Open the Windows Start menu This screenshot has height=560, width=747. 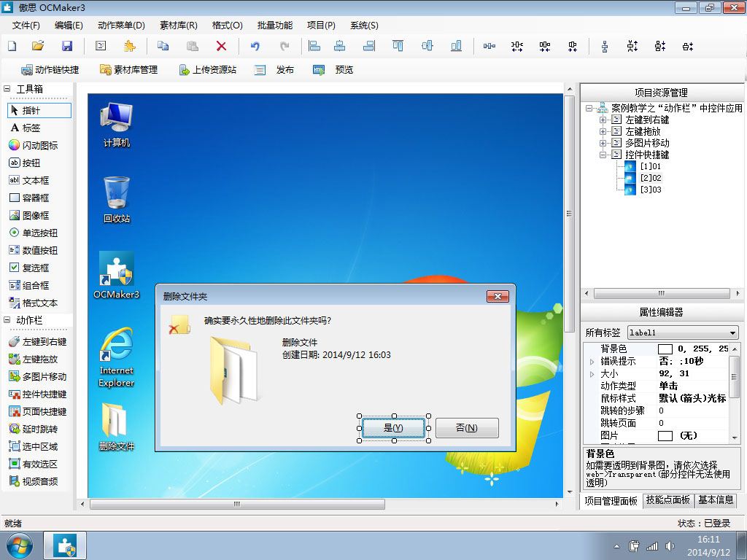coord(20,545)
